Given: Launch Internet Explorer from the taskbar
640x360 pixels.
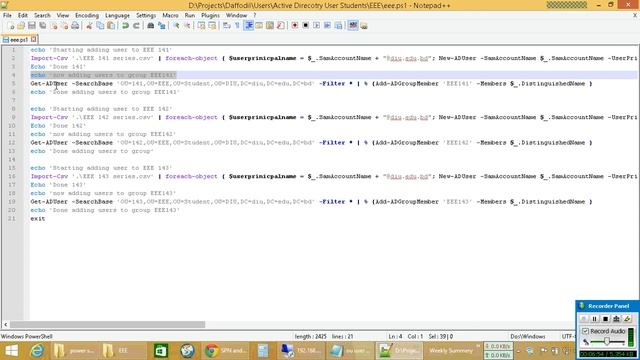Looking at the screenshot, I should pos(37,351).
